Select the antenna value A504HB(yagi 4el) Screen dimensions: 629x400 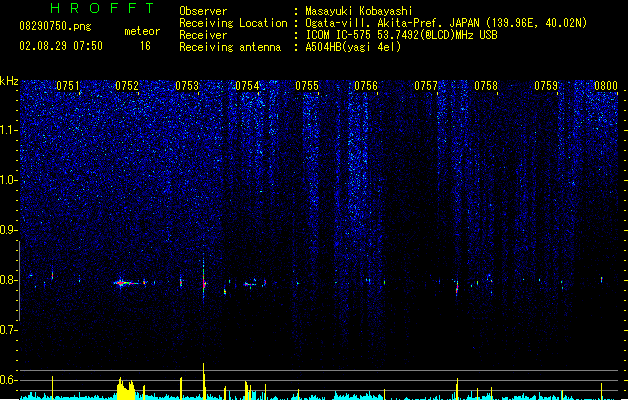[x=353, y=47]
